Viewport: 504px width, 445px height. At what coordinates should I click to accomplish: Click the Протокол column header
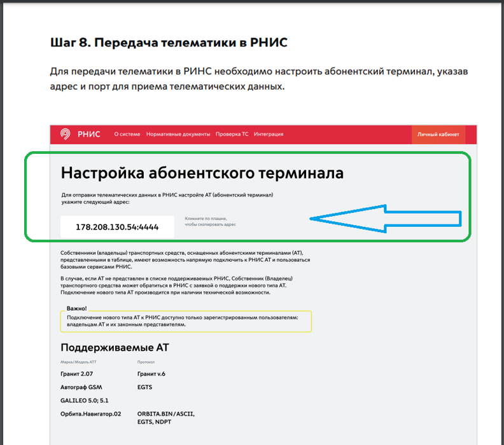pyautogui.click(x=146, y=363)
